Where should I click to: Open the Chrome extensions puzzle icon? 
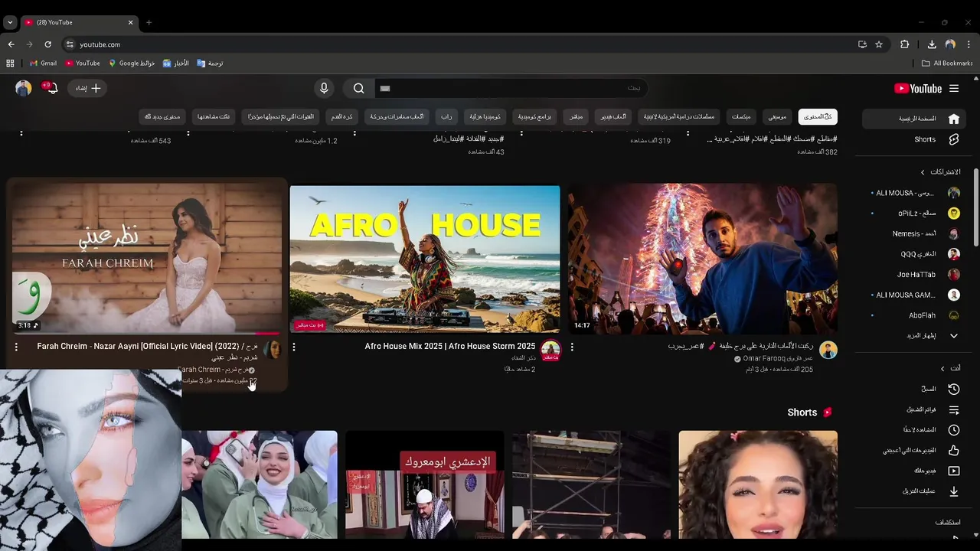904,44
